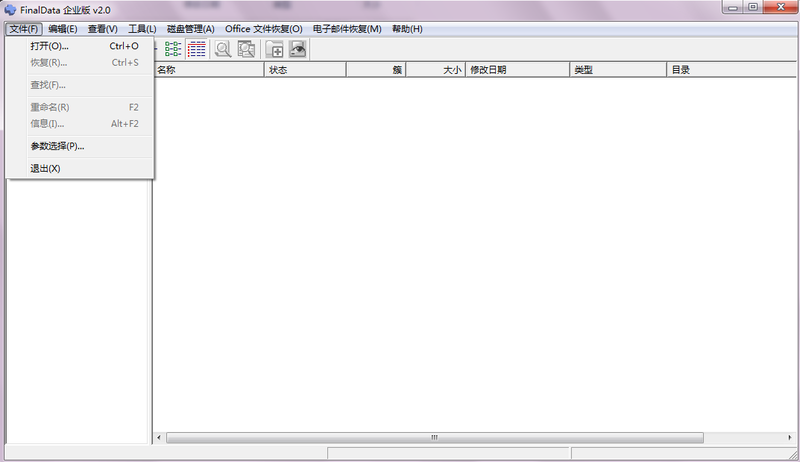800x462 pixels.
Task: Choose 信息(I)... in the File menu
Action: tap(80, 124)
